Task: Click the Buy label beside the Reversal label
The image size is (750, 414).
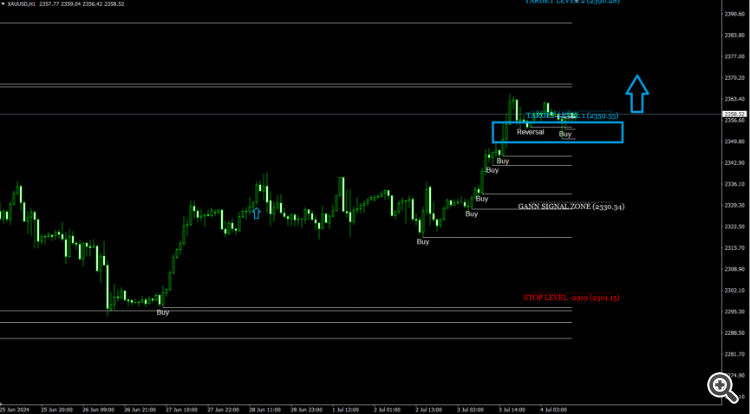Action: tap(565, 134)
